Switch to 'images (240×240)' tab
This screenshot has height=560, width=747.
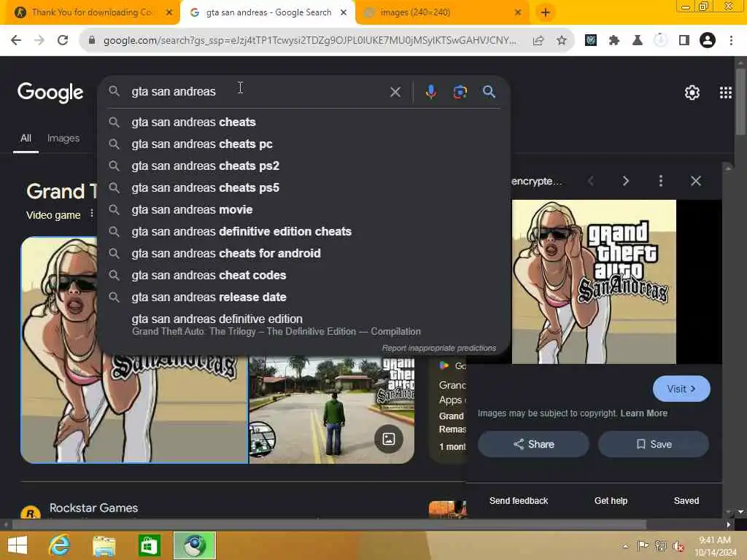(441, 12)
